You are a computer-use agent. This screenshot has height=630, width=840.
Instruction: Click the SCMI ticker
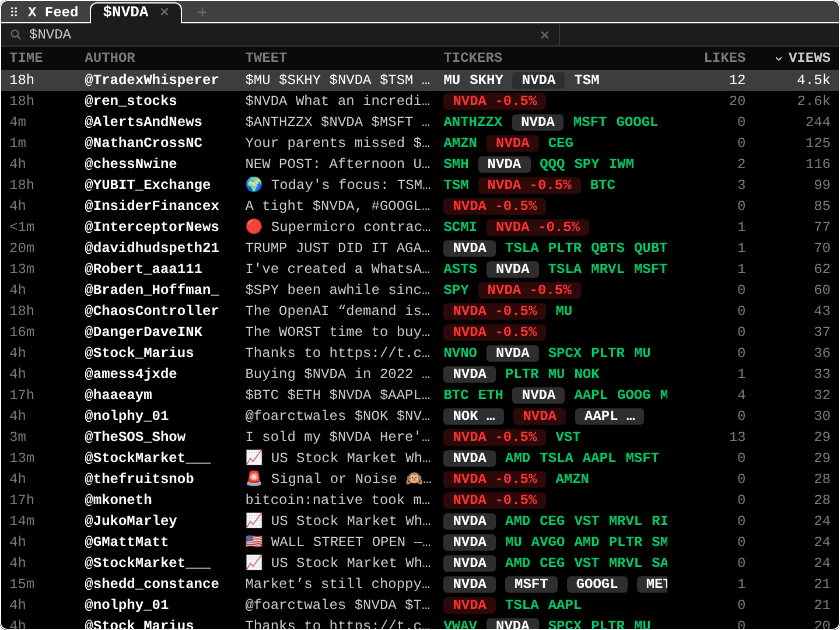(460, 227)
